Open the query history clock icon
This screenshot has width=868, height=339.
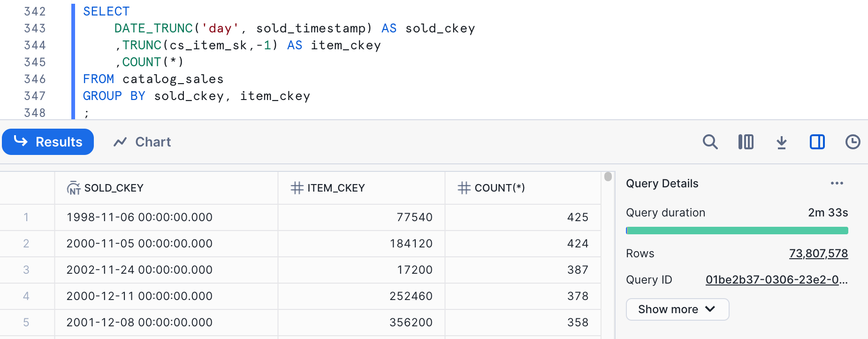(x=853, y=142)
